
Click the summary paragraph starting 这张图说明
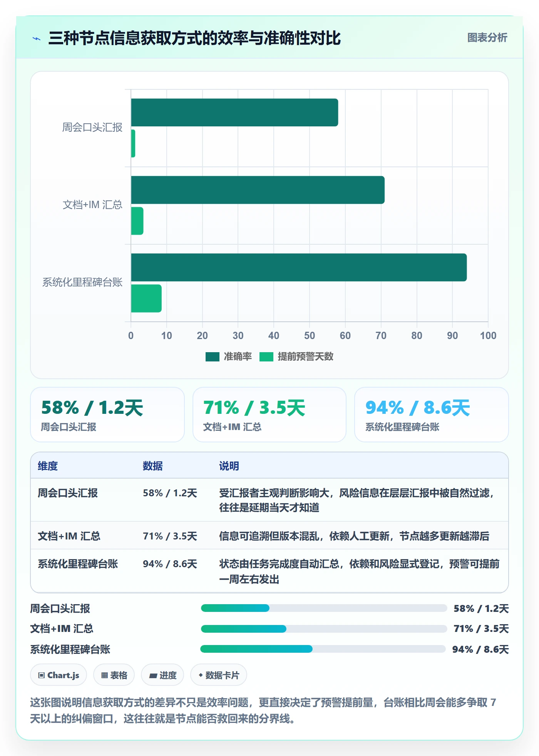[263, 711]
